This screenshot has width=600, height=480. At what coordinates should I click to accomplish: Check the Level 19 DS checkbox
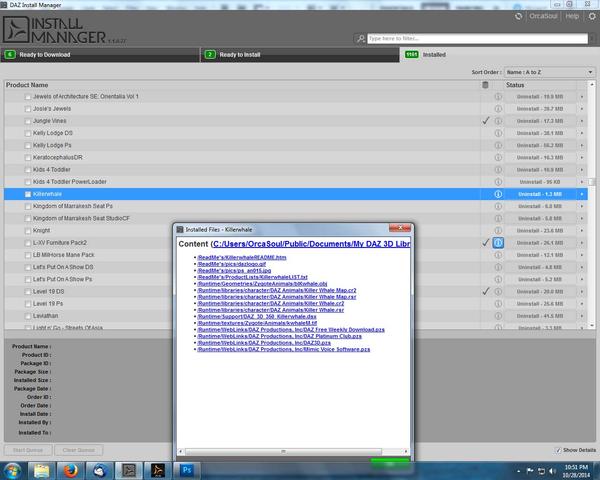(28, 292)
